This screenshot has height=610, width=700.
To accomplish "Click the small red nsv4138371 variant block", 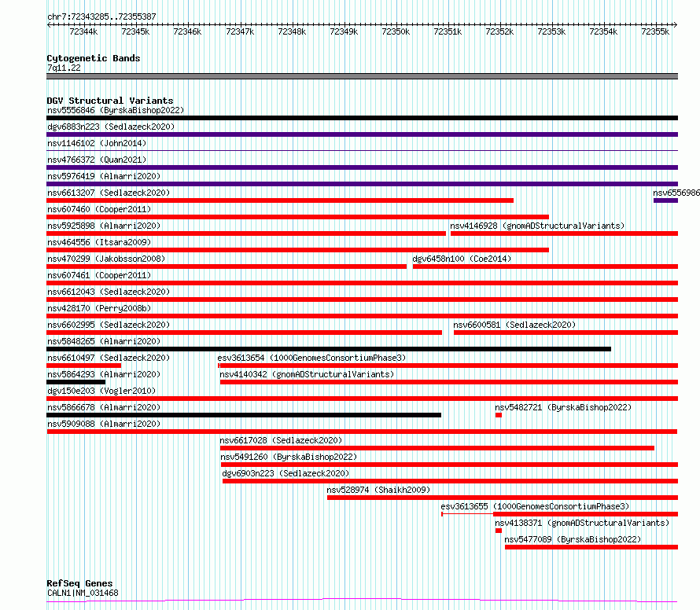I will pyautogui.click(x=499, y=531).
